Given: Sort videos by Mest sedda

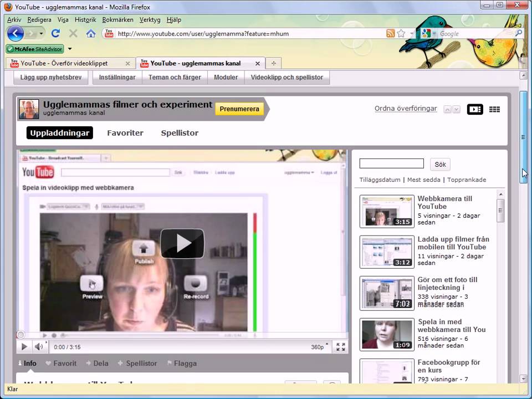Looking at the screenshot, I should (423, 180).
